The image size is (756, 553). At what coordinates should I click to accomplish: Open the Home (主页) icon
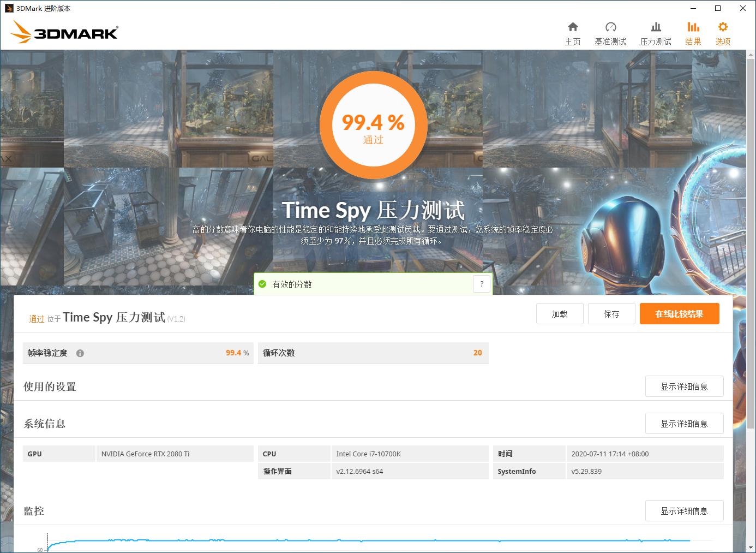(573, 27)
